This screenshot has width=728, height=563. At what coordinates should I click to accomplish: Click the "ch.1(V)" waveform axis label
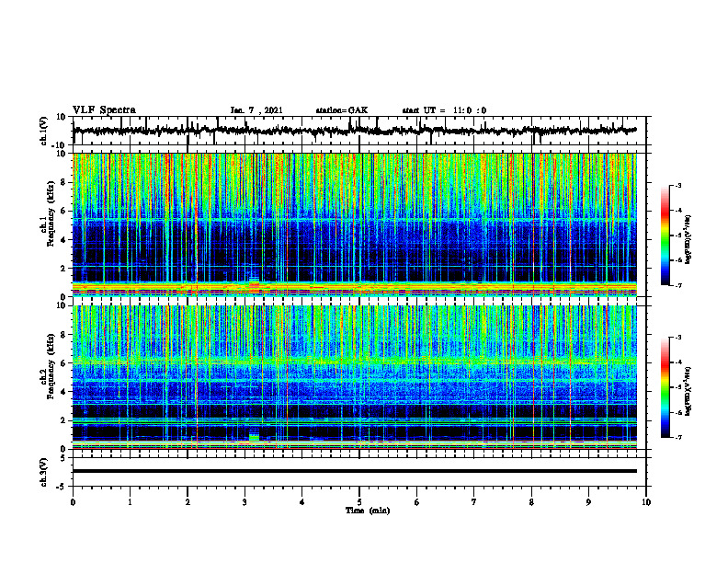point(44,131)
